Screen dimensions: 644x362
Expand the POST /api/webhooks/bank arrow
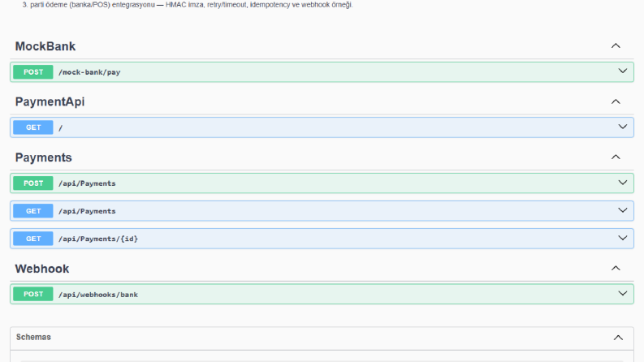[623, 294]
